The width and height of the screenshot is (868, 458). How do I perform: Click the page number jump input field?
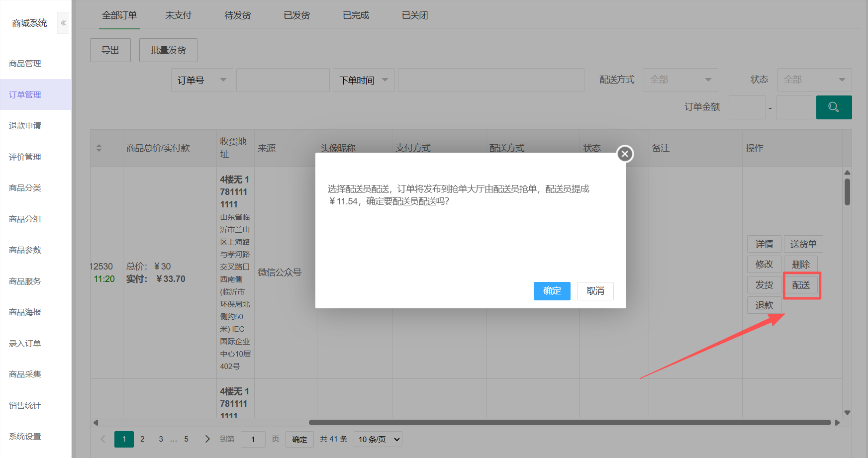click(253, 440)
